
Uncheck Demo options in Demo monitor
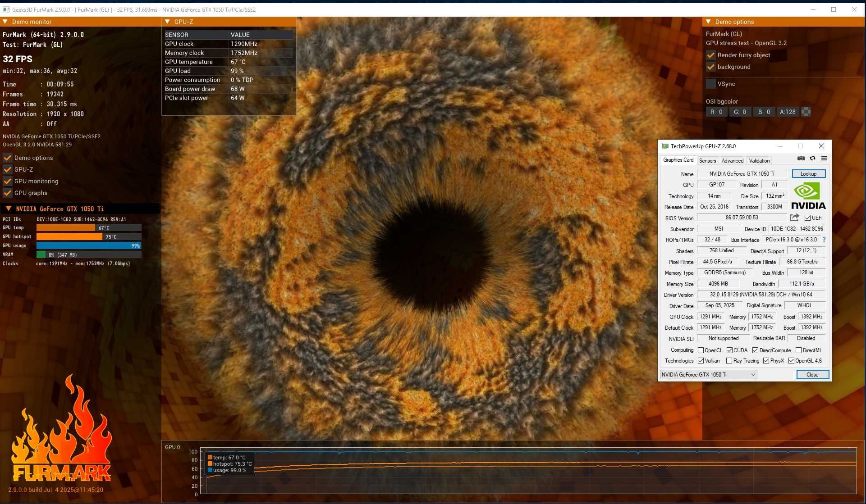click(x=8, y=158)
